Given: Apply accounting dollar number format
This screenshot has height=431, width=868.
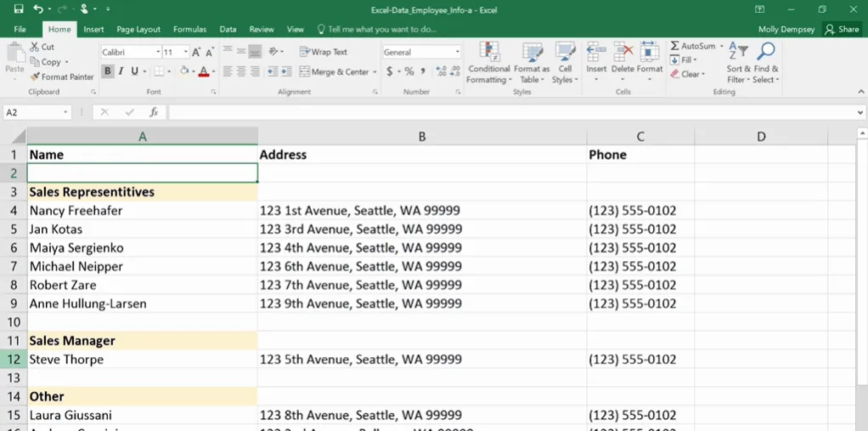Looking at the screenshot, I should click(x=390, y=71).
